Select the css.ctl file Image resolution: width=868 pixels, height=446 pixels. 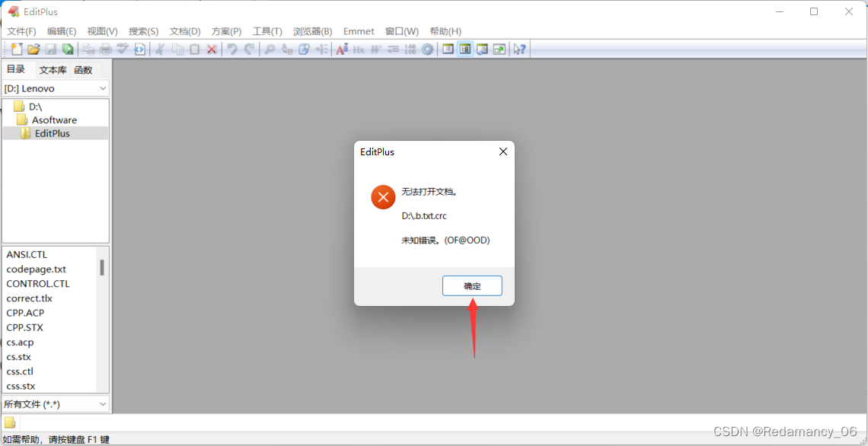click(20, 371)
